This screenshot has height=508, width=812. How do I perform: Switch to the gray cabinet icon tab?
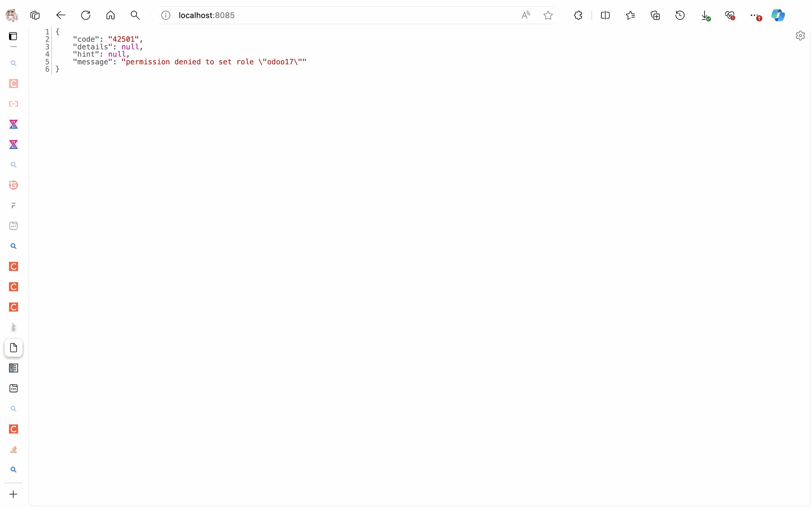14,368
